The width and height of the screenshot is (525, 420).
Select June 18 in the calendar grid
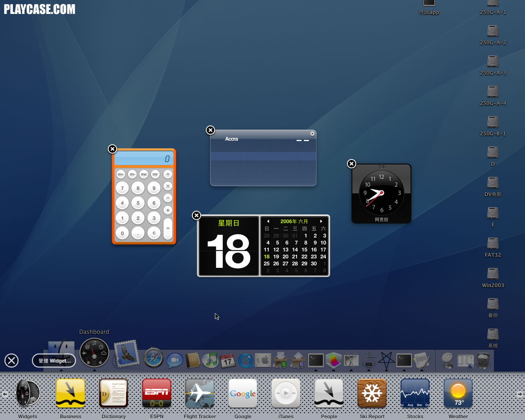coord(267,257)
